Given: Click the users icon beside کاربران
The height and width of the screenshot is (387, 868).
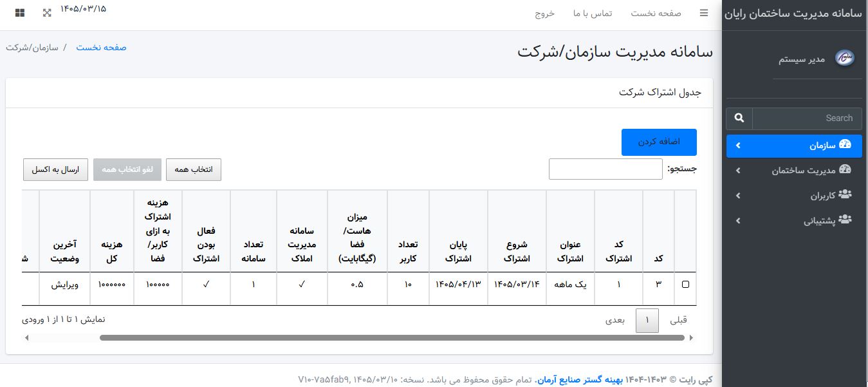Looking at the screenshot, I should click(x=845, y=195).
